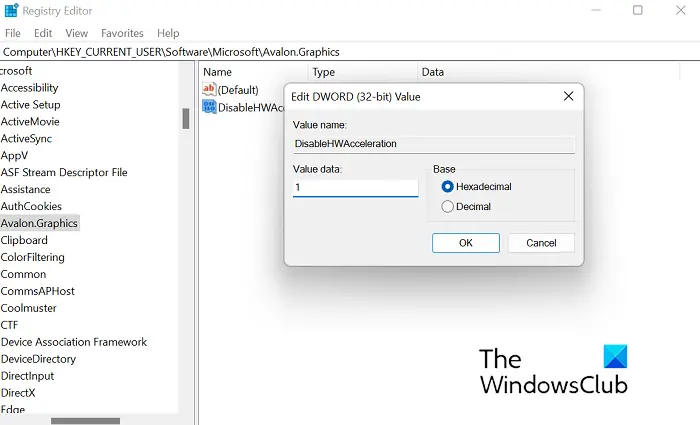
Task: Select Device Association Framework key
Action: pyautogui.click(x=74, y=342)
